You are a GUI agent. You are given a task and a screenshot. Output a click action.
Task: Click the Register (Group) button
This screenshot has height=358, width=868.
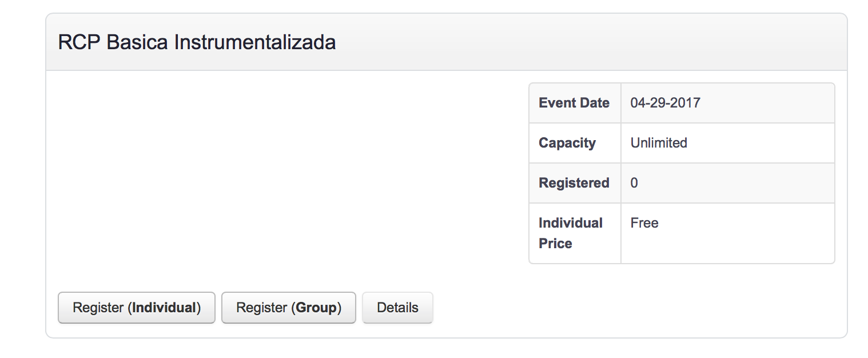[289, 308]
